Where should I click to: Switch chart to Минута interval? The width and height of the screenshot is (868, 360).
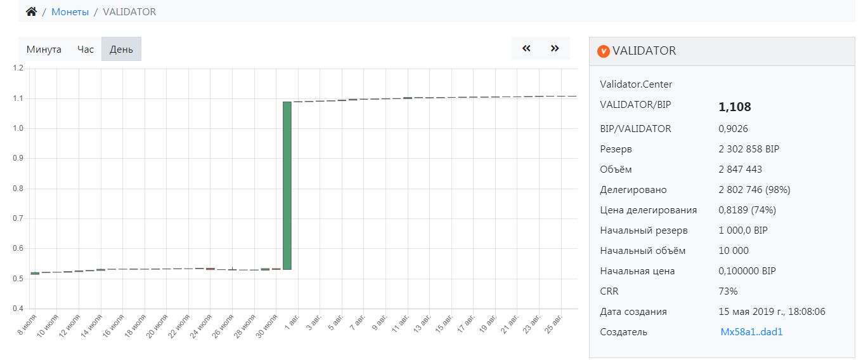pyautogui.click(x=44, y=49)
